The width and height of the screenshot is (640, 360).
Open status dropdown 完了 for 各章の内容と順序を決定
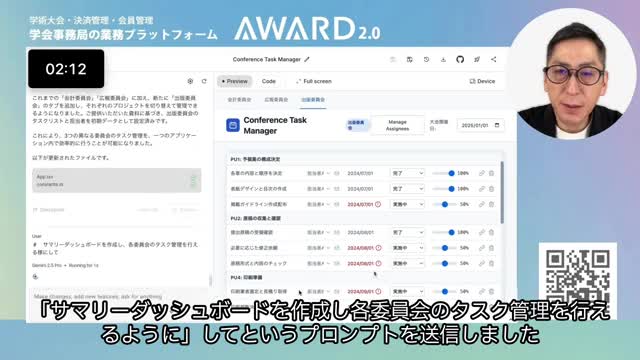click(x=407, y=173)
